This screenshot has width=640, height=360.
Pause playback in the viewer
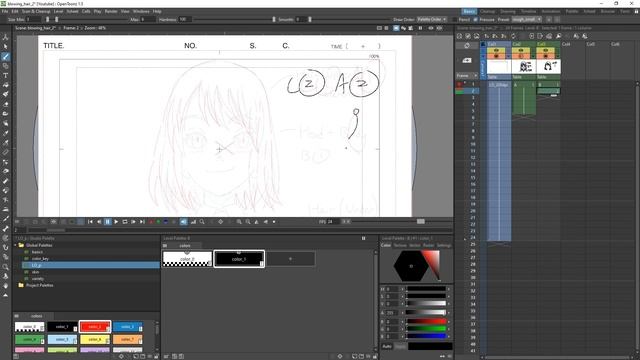(107, 222)
